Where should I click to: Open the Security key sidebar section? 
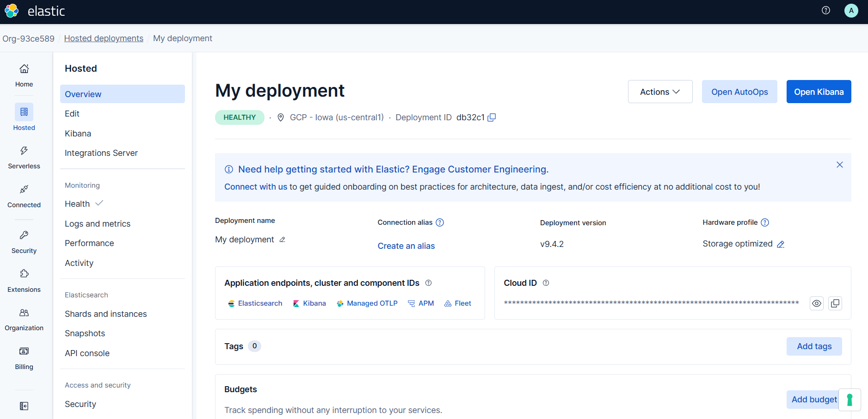tap(24, 242)
